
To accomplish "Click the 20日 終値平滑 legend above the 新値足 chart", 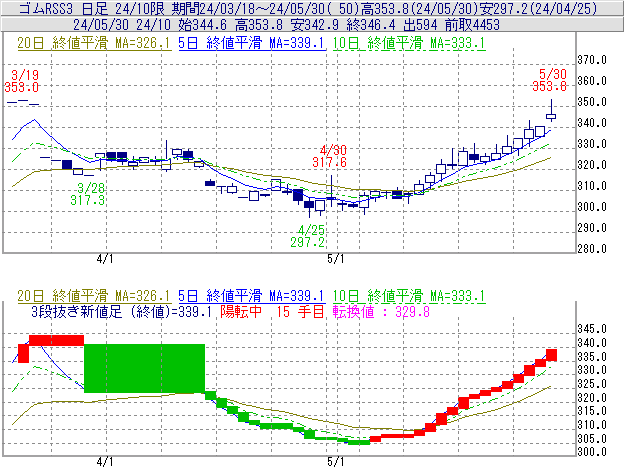I will (94, 296).
